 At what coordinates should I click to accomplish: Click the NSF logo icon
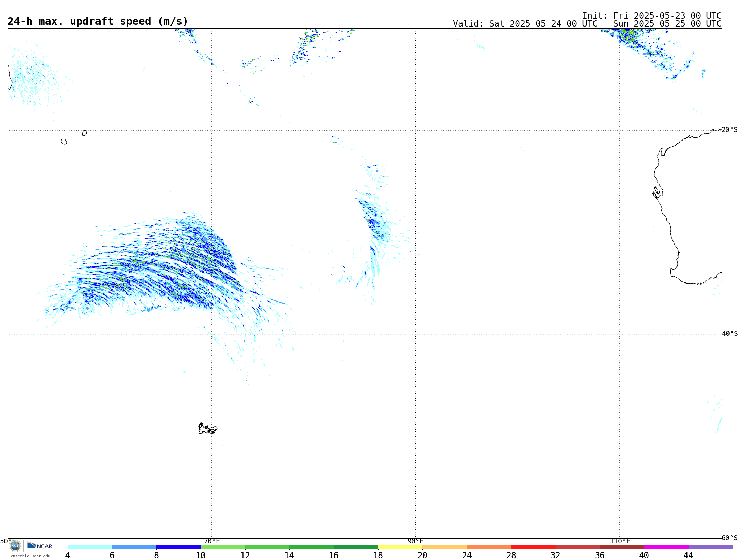coord(15,546)
